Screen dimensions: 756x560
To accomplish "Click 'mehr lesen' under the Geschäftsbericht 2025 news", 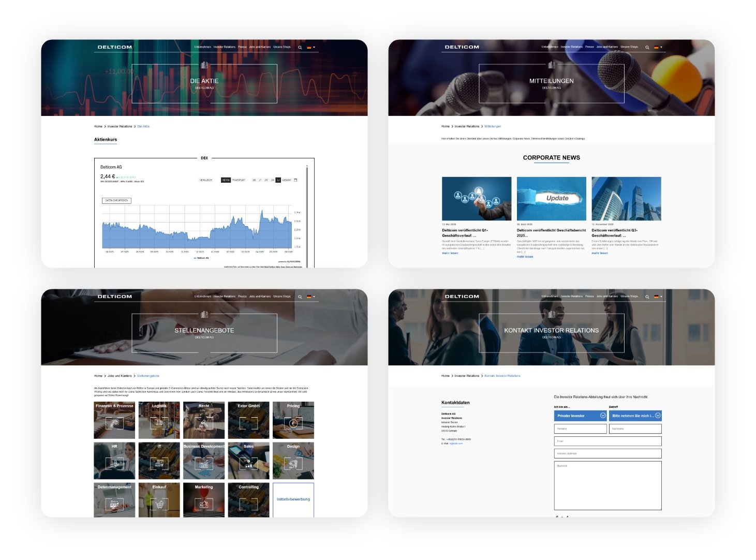I will [525, 257].
